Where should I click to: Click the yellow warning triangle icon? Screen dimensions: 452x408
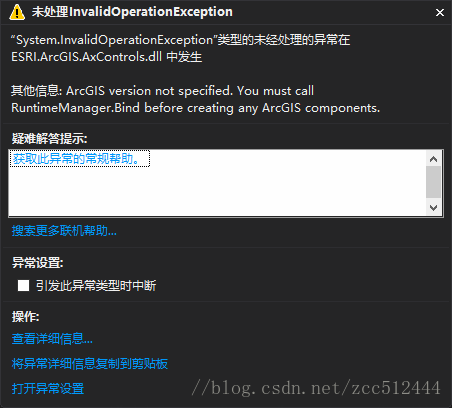[x=17, y=13]
